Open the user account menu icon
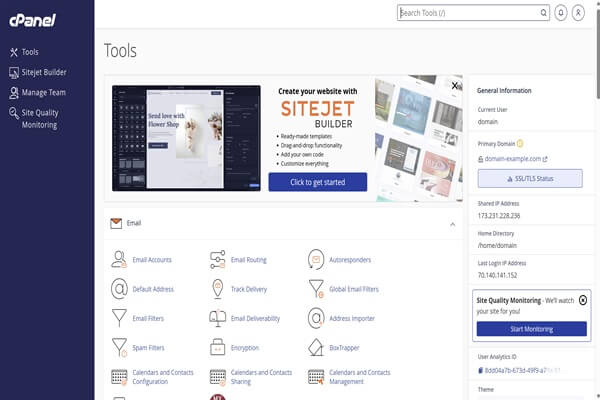Image resolution: width=600 pixels, height=400 pixels. (578, 13)
